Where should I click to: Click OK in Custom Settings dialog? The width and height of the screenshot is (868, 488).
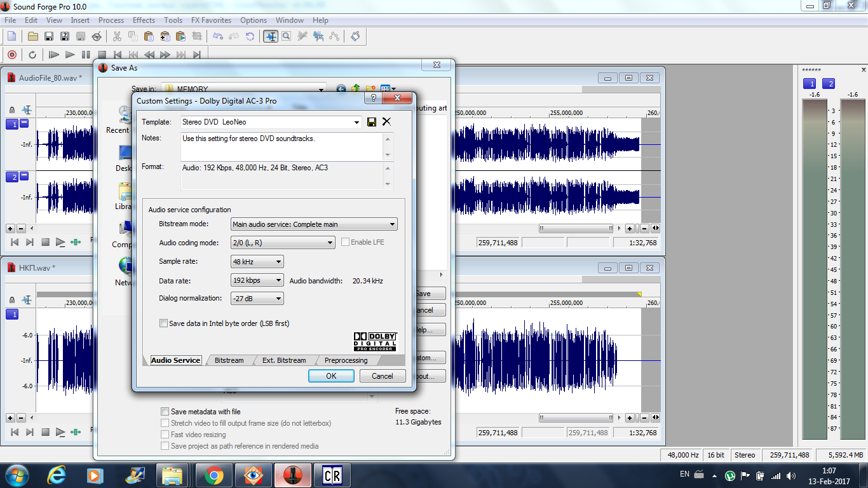(x=331, y=376)
